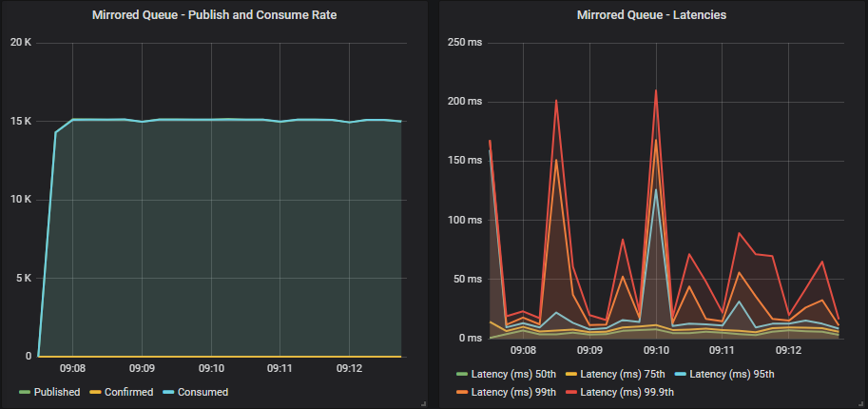
Task: Click the 09:12 time label on the Latencies chart
Action: pos(790,352)
